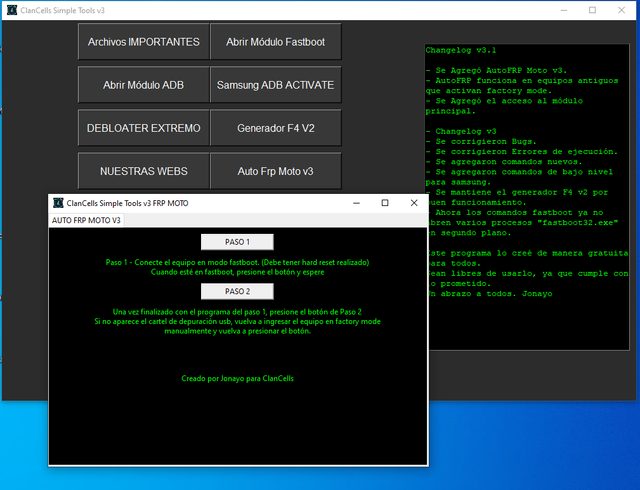The height and width of the screenshot is (490, 640).
Task: Click 'Creado por Jonayo para ClanCells' text
Action: (237, 378)
